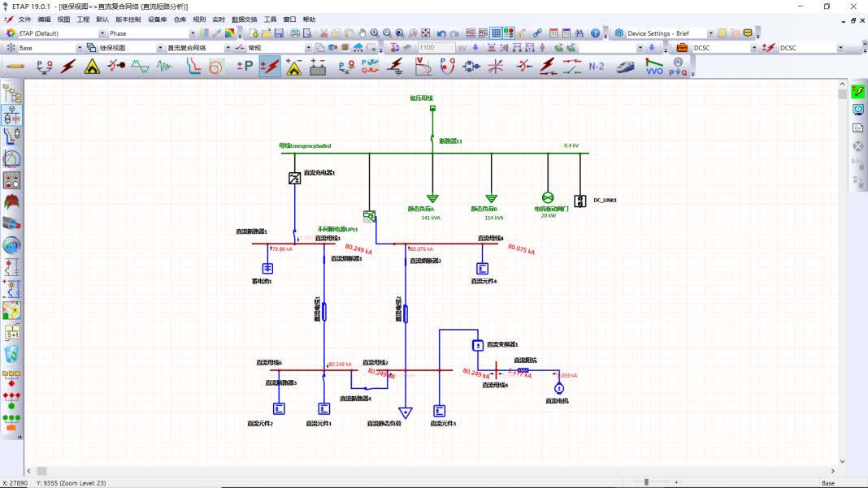
Task: Click the green run short-circuit button at right
Action: (x=857, y=93)
